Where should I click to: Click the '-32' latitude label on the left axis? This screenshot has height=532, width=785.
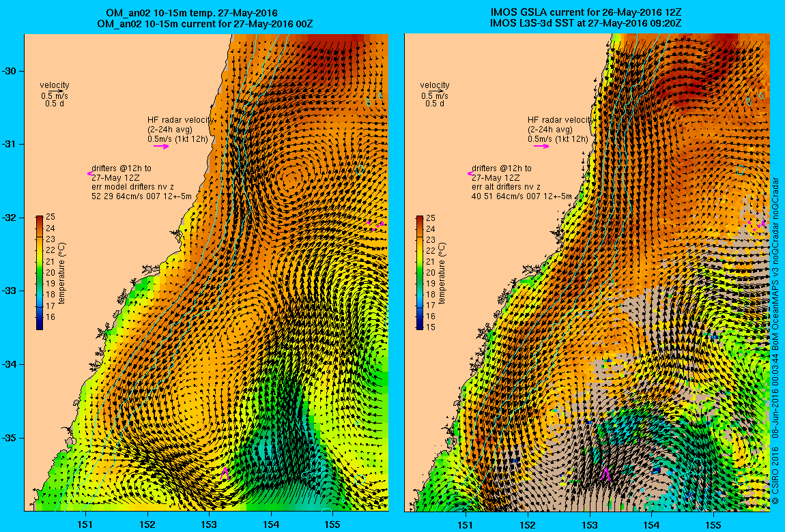(x=11, y=218)
